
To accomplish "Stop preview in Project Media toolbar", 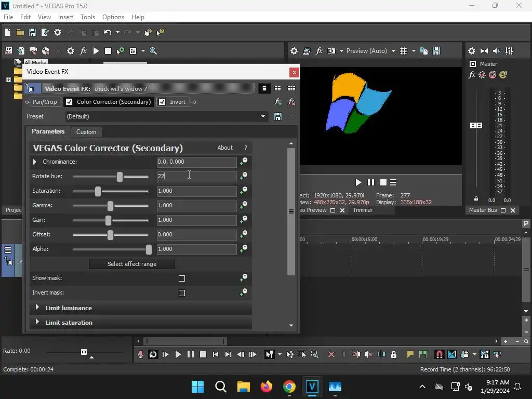I will pyautogui.click(x=108, y=51).
